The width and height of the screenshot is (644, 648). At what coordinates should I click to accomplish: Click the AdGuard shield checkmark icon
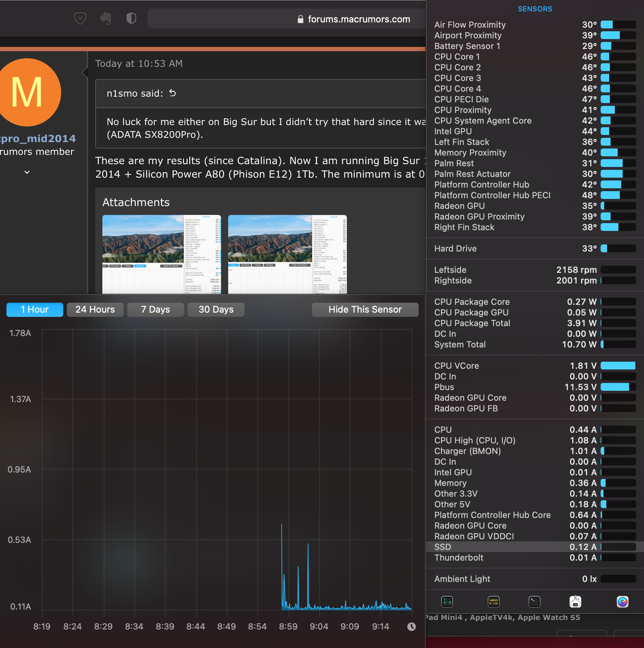[80, 18]
